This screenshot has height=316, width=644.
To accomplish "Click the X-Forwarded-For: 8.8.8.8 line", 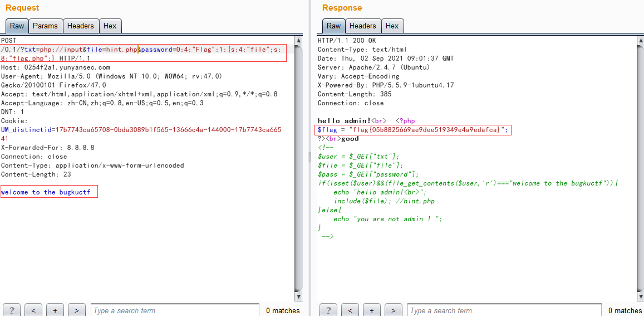I will [48, 148].
